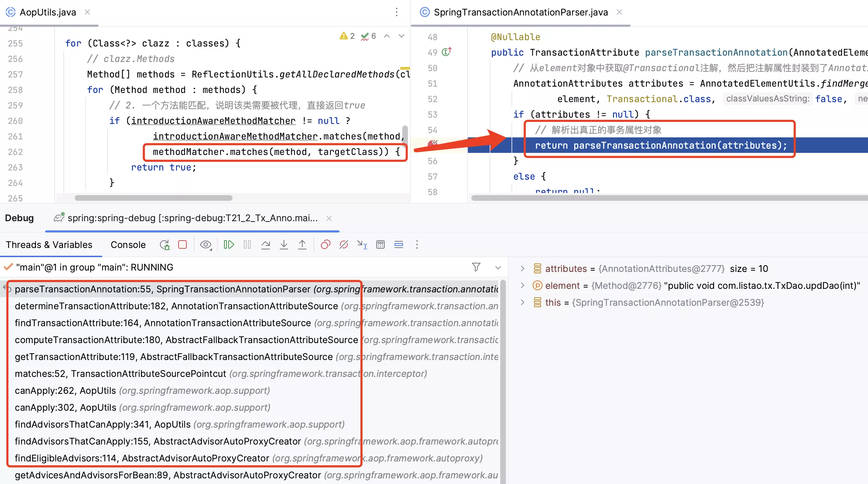Viewport: 868px width, 484px height.
Task: Click line number 263 in AopUtils gutter
Action: pos(15,167)
